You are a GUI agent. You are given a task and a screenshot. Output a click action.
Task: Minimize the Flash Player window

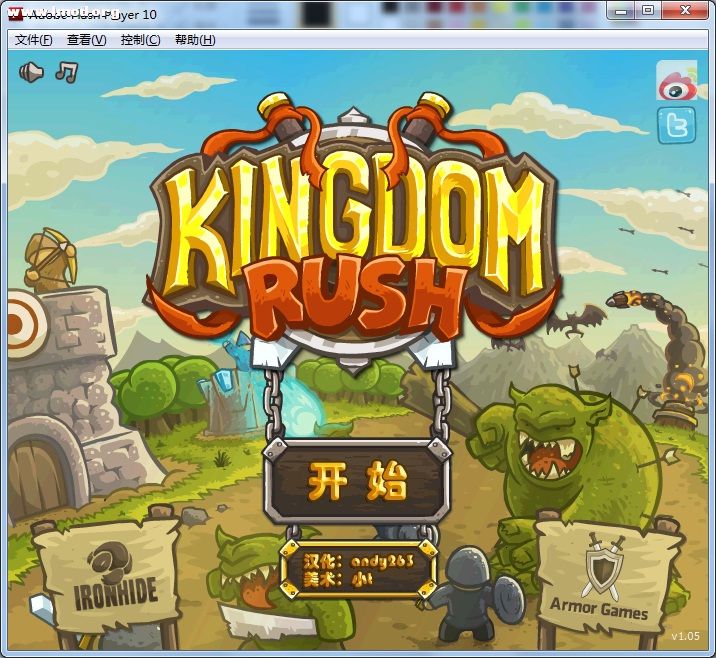(621, 11)
